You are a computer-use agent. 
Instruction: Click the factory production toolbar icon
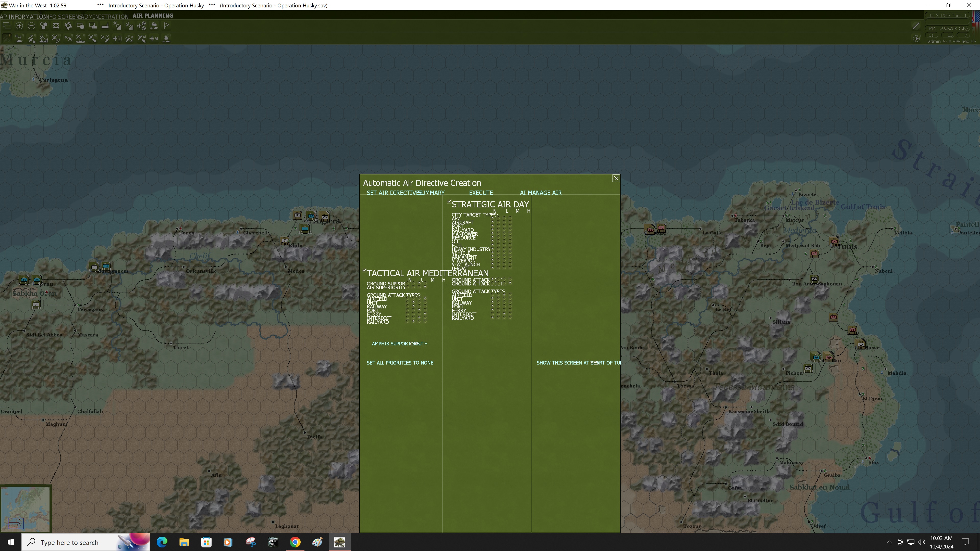click(x=105, y=26)
